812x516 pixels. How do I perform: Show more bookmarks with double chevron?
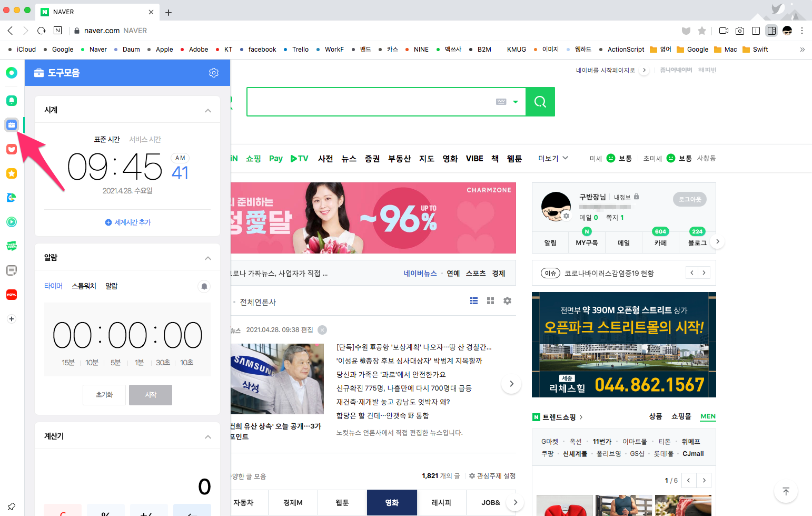[x=803, y=50]
